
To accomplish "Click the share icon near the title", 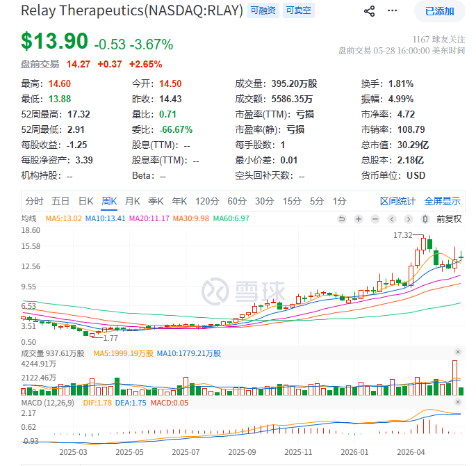I will [369, 11].
